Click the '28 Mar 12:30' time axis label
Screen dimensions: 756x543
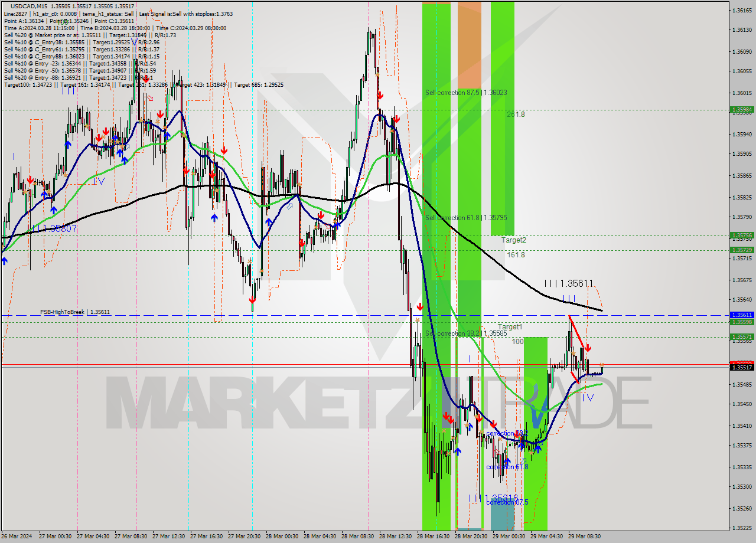click(395, 537)
